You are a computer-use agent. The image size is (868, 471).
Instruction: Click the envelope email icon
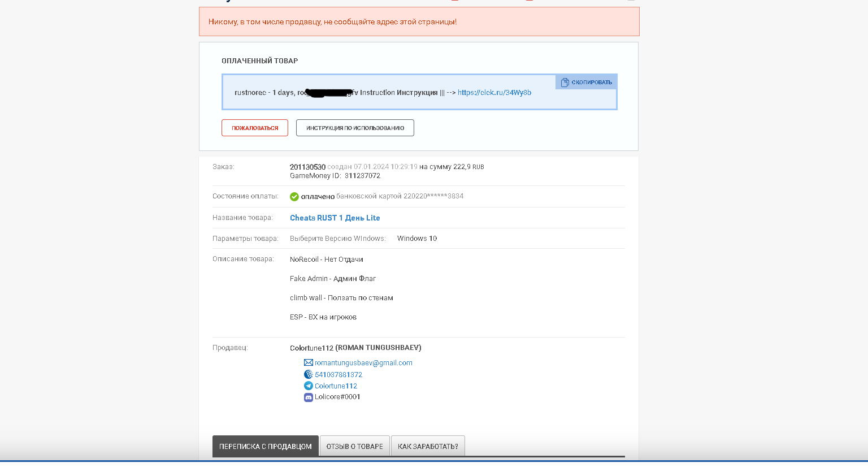pyautogui.click(x=309, y=362)
